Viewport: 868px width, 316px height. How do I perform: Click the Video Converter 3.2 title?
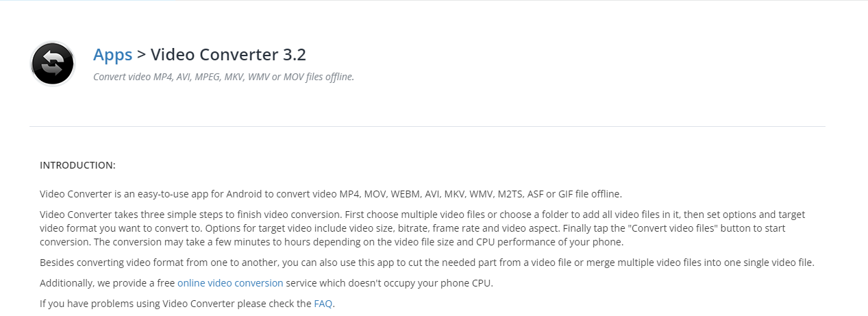(x=228, y=55)
